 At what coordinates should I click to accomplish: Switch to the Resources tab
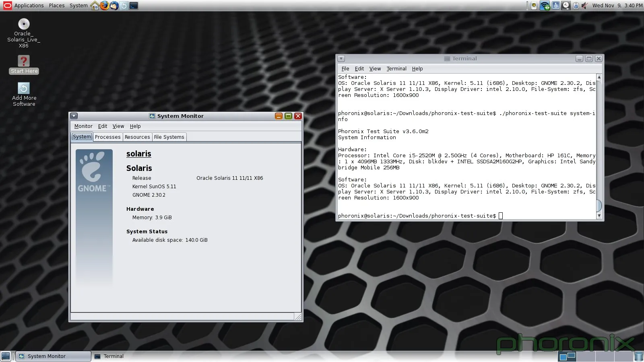137,137
